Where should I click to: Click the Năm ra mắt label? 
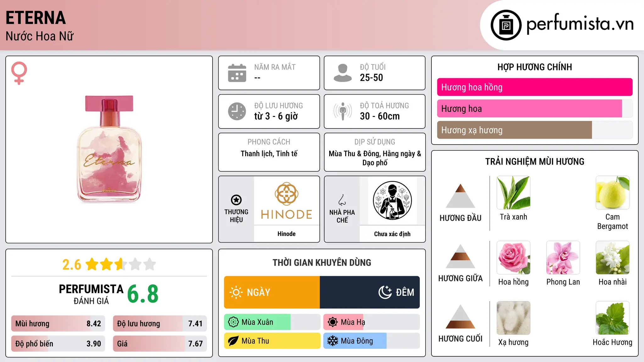[275, 67]
